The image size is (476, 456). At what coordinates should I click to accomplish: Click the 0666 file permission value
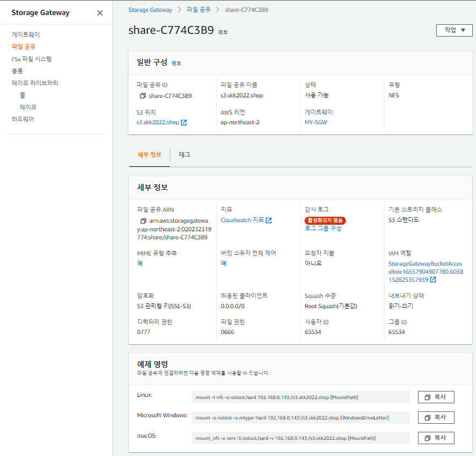coord(227,332)
